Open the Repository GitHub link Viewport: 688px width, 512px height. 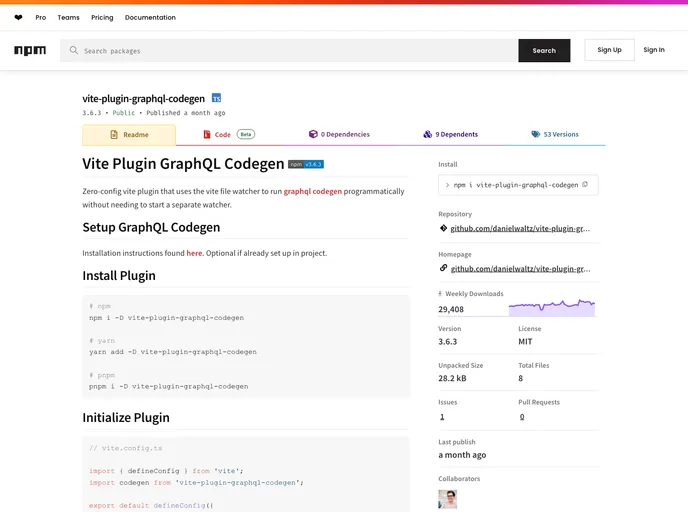(x=520, y=229)
